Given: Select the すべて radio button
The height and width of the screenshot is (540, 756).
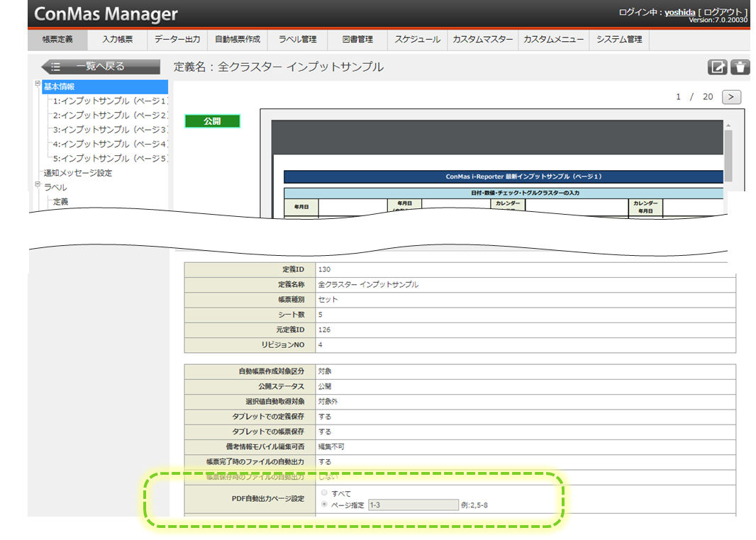Looking at the screenshot, I should click(x=325, y=493).
